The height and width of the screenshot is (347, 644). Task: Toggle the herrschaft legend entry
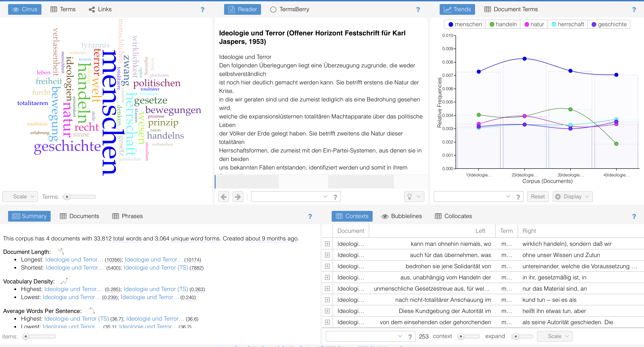coord(568,24)
